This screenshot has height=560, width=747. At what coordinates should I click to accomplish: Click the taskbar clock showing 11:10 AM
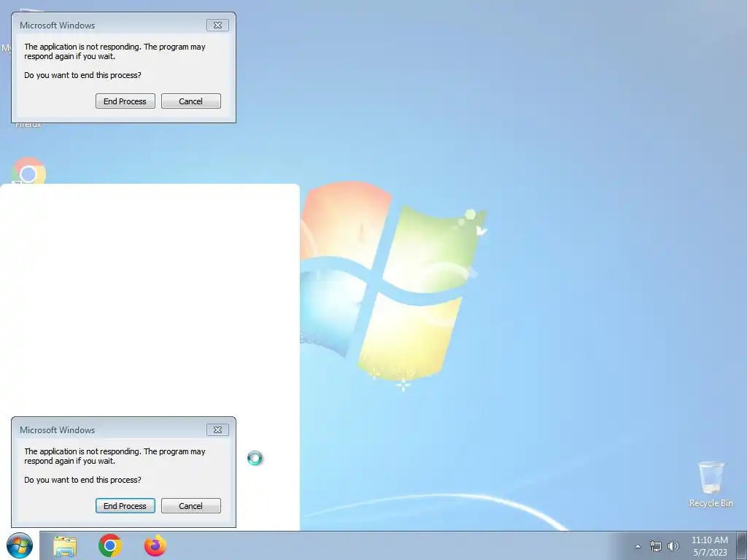click(x=710, y=545)
